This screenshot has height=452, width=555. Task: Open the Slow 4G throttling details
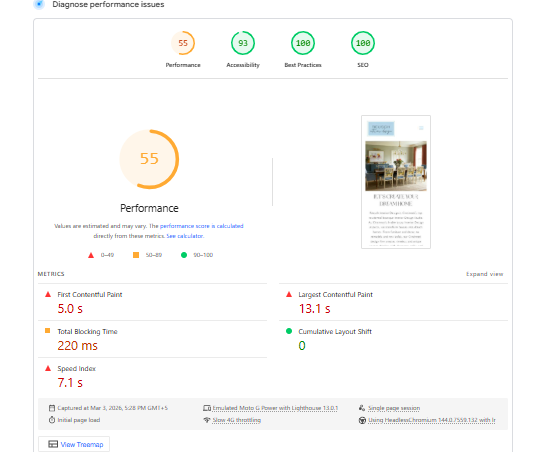point(236,420)
